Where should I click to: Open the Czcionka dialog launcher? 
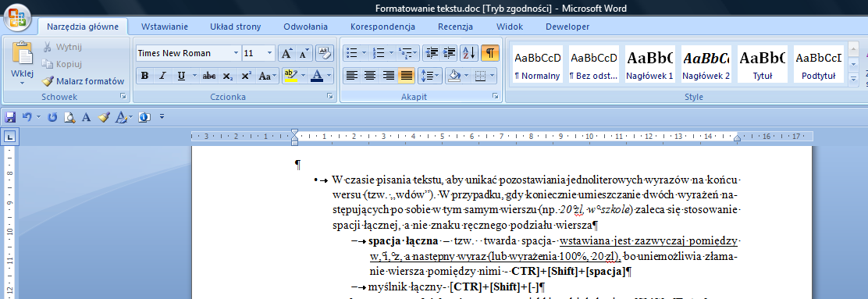330,96
